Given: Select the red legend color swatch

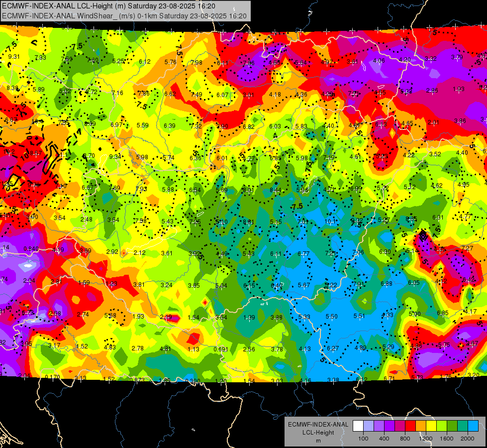Looking at the screenshot, I should tap(410, 426).
